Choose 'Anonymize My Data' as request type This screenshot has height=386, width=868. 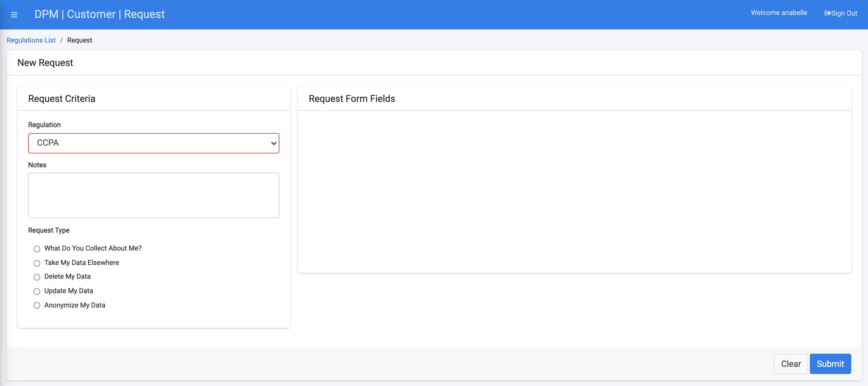37,305
